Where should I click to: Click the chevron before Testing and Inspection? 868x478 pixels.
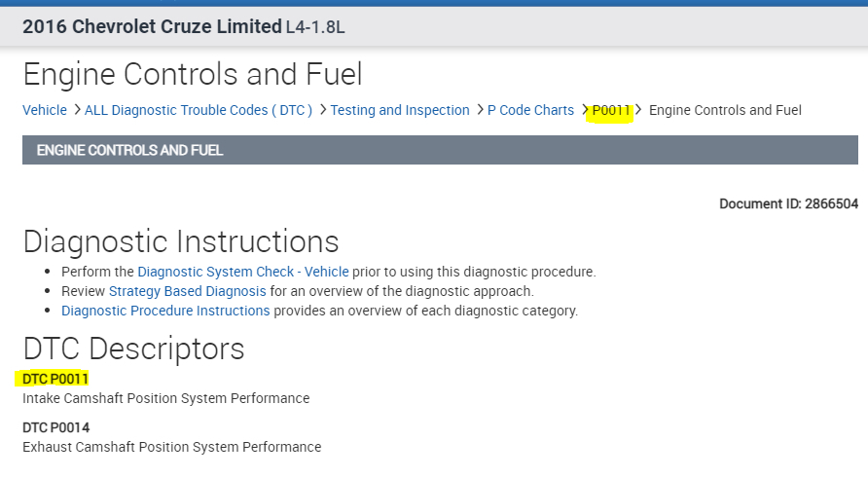[x=322, y=110]
